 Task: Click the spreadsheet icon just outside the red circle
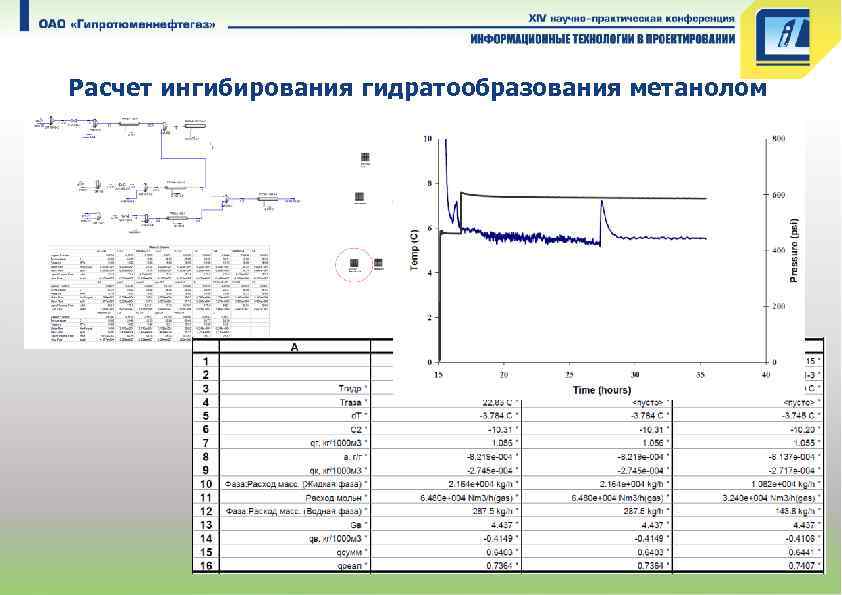(x=378, y=263)
